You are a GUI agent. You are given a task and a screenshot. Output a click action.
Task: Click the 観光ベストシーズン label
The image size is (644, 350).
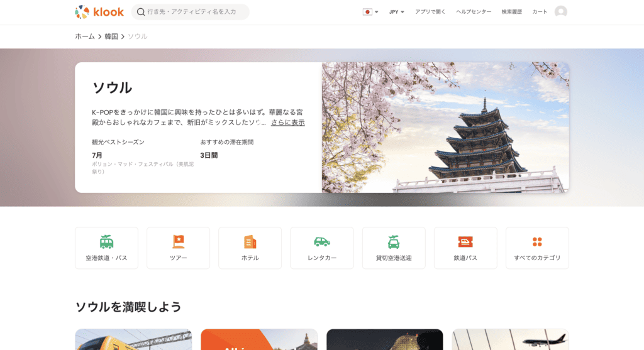click(x=118, y=142)
